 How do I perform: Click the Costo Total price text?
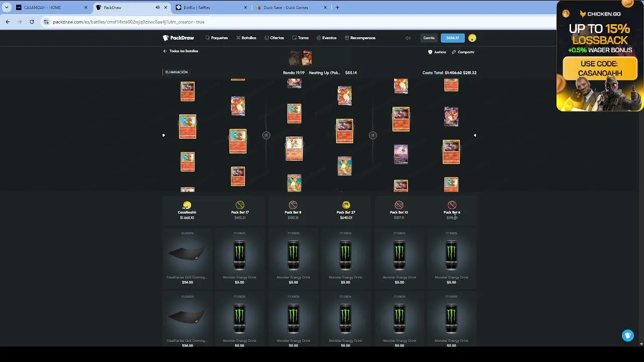click(x=449, y=73)
